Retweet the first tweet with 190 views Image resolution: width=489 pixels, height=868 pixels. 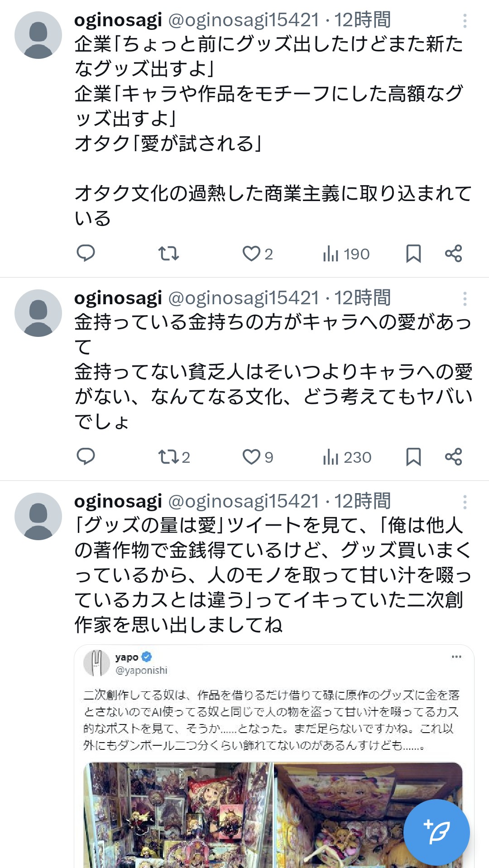click(x=168, y=253)
